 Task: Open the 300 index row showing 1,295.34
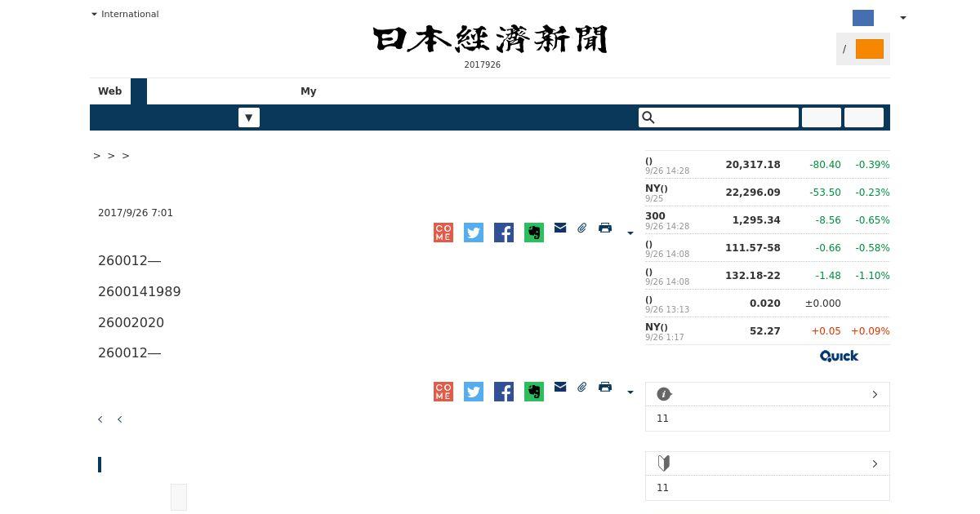[x=768, y=220]
